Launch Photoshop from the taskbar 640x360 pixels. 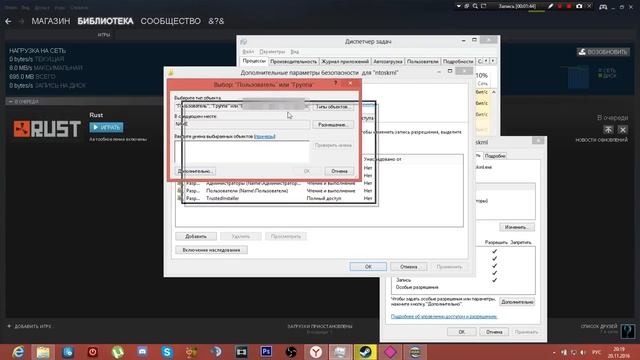click(266, 352)
